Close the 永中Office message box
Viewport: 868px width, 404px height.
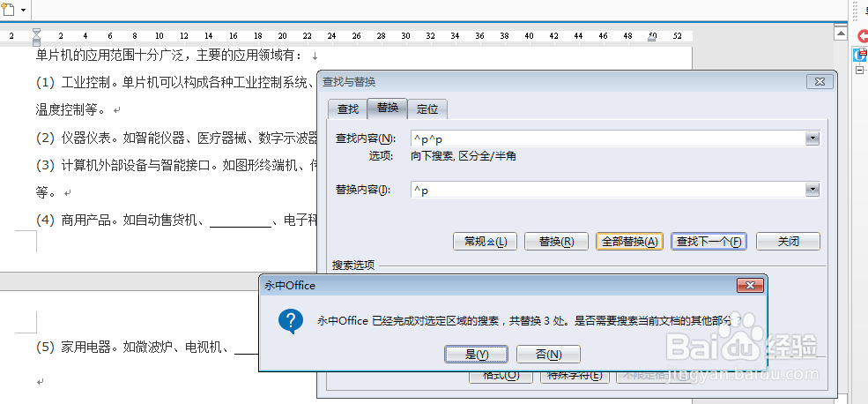(x=750, y=286)
